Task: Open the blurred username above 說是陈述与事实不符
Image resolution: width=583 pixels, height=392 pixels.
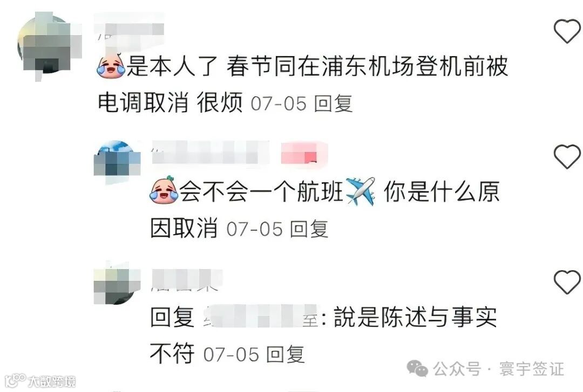Action: click(x=187, y=279)
